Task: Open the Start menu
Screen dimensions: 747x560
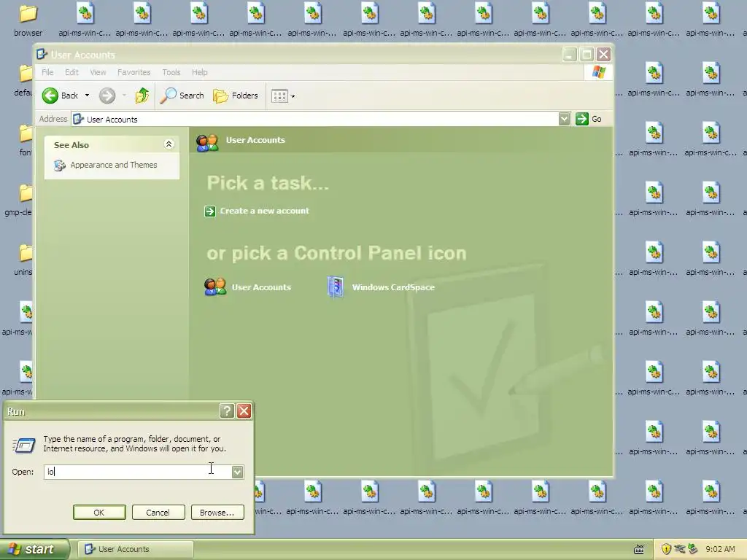Action: click(34, 549)
